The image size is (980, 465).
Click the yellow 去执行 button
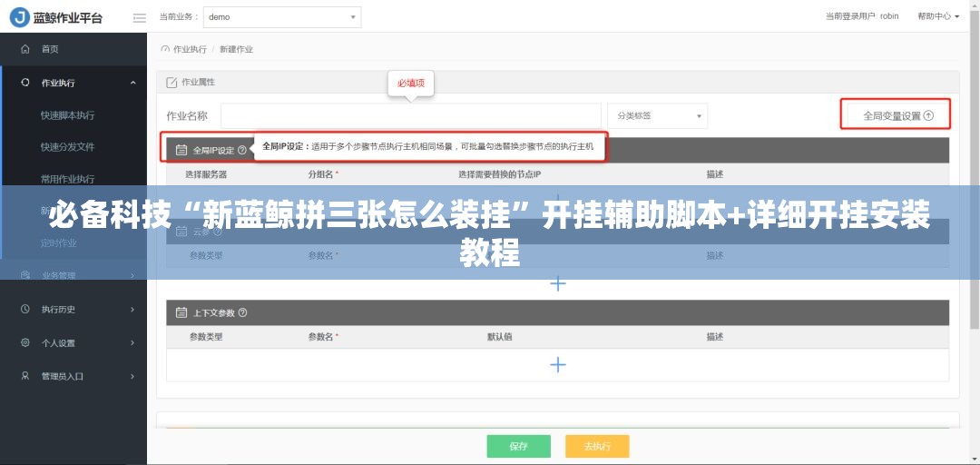pyautogui.click(x=597, y=446)
